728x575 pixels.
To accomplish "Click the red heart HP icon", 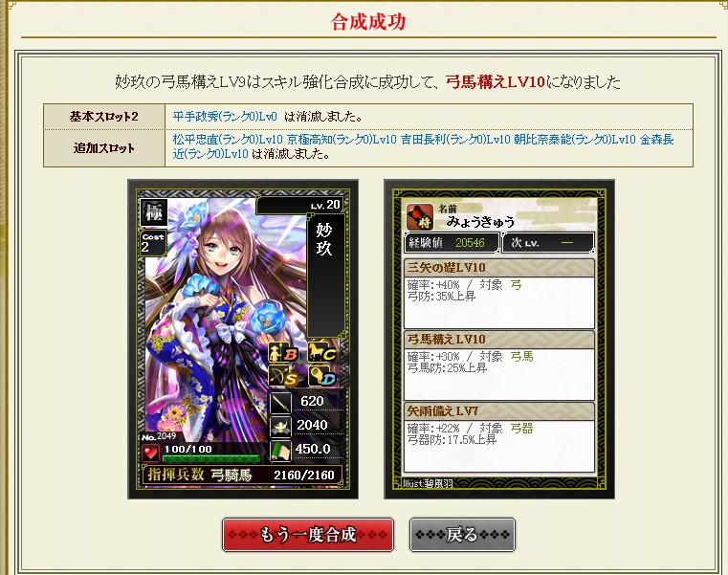I will (150, 453).
